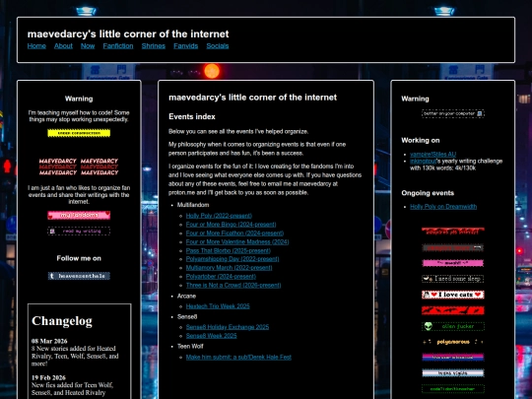Open the inkingitout link
The image size is (532, 399).
424,162
